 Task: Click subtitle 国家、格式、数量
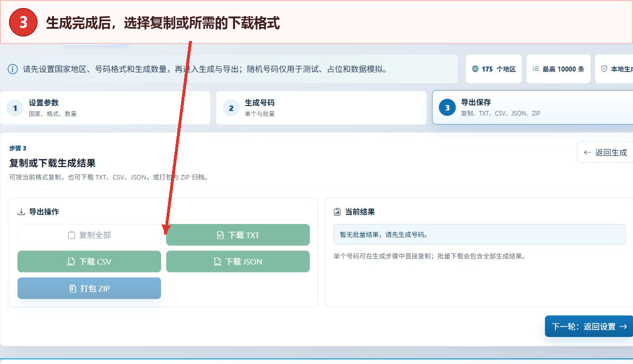52,114
